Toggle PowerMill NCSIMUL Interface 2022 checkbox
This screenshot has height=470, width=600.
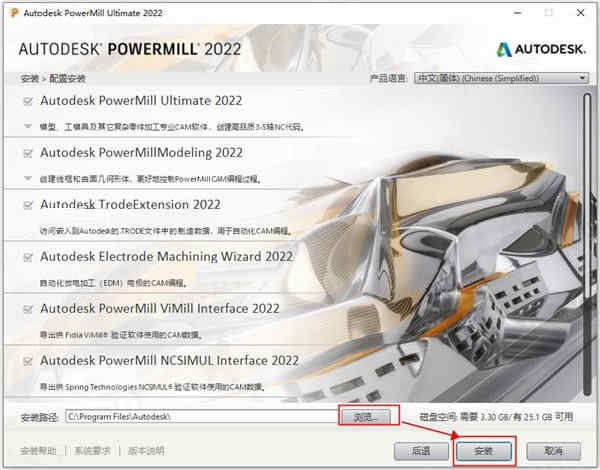coord(28,361)
